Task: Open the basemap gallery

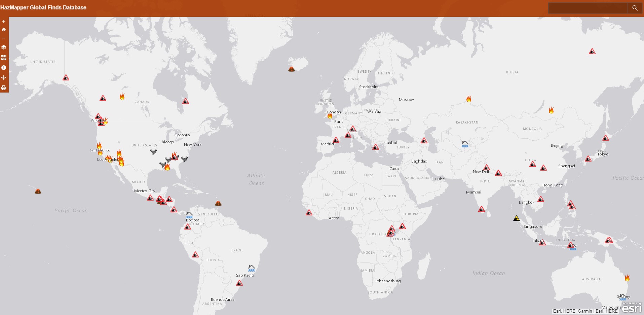Action: click(4, 58)
